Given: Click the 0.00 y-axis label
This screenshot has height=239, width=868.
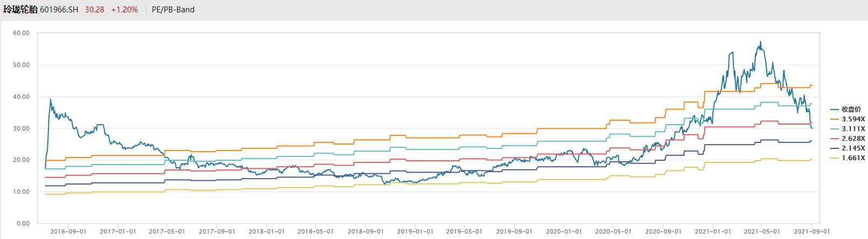Looking at the screenshot, I should point(23,223).
